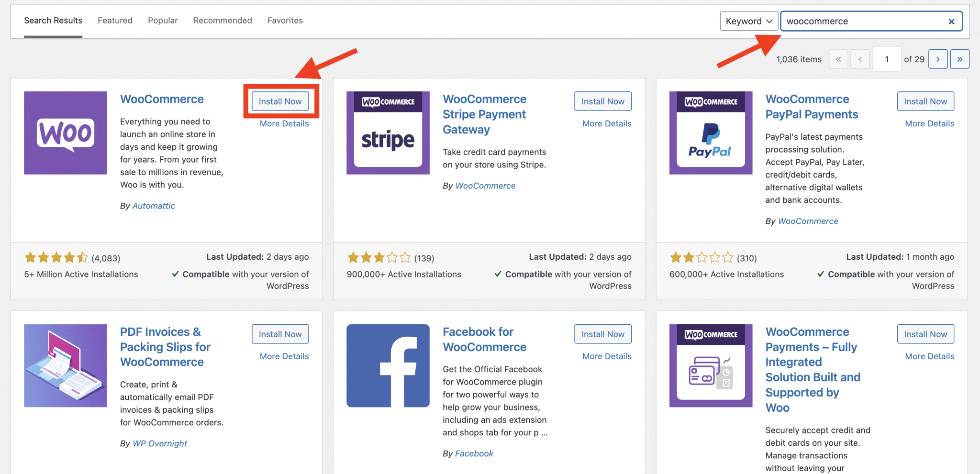980x474 pixels.
Task: Select 'Last Updated: 1 month ago' text
Action: click(x=900, y=257)
